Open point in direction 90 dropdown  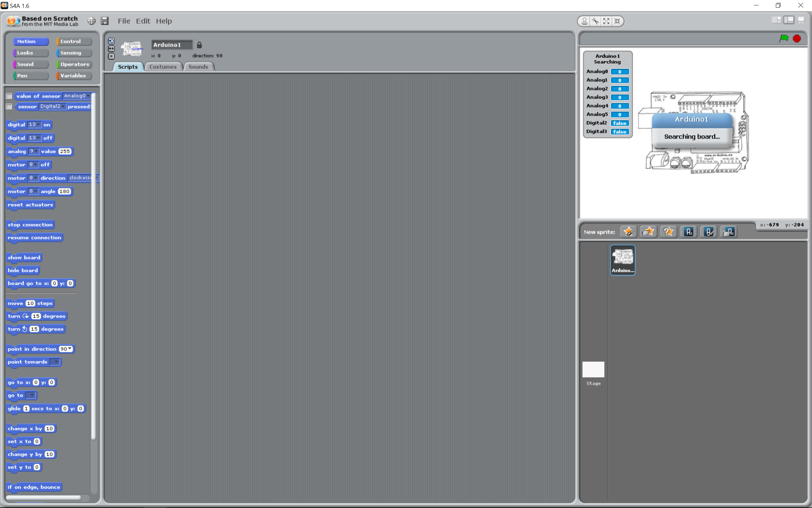coord(66,349)
